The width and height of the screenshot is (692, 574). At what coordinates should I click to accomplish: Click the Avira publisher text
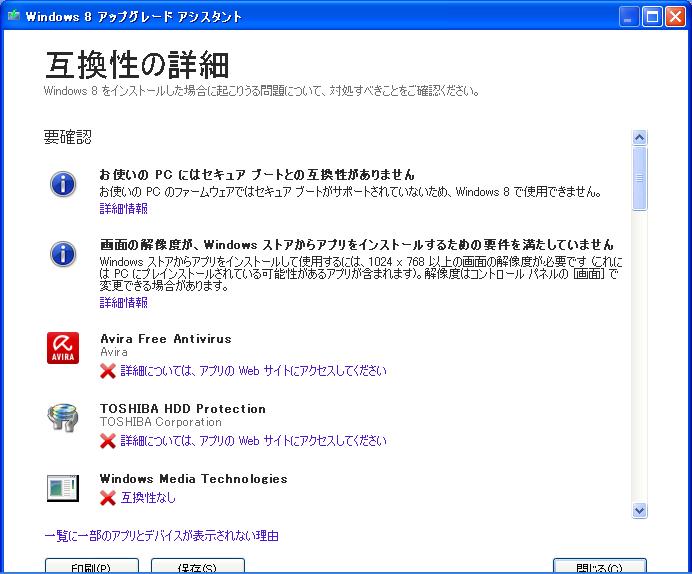coord(114,352)
